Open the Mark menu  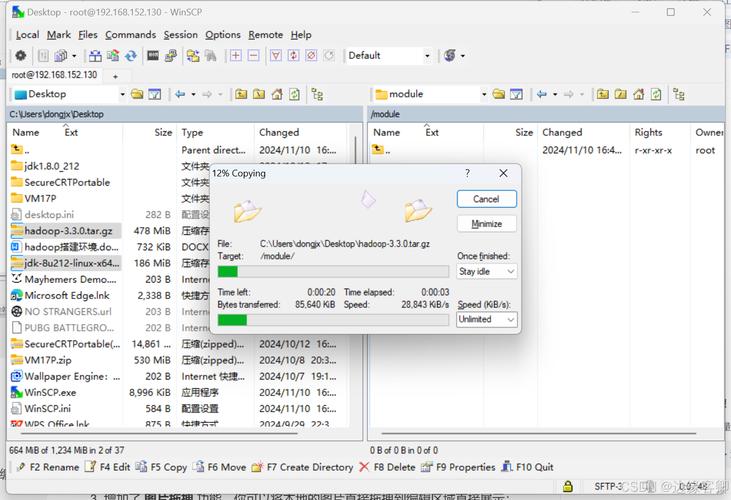59,35
